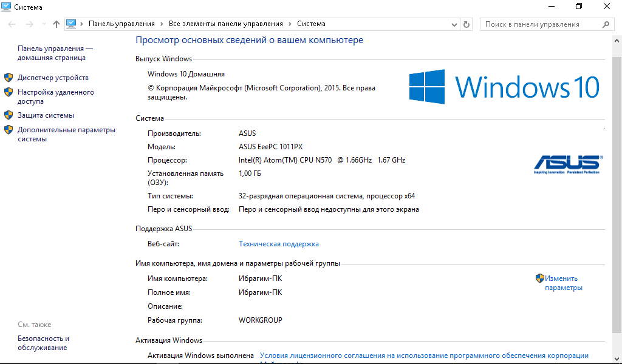Open 'Техническая поддержка' website link
Image resolution: width=622 pixels, height=364 pixels.
click(x=278, y=244)
